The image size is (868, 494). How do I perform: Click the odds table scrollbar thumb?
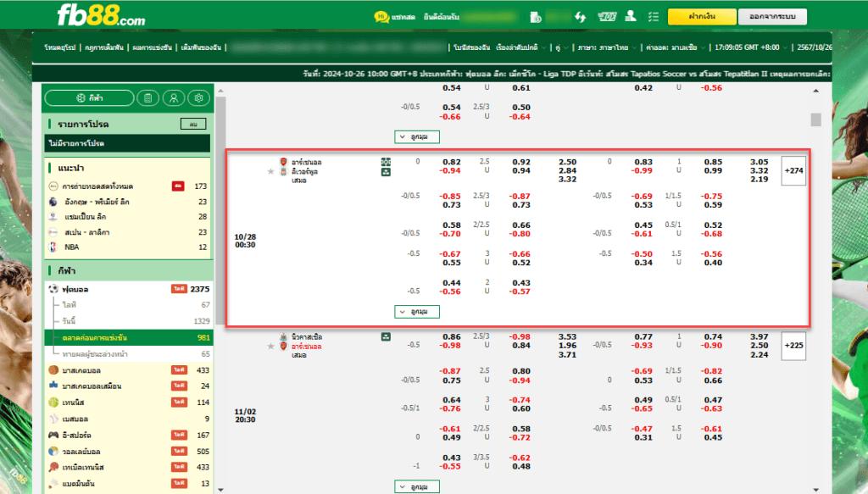click(816, 119)
